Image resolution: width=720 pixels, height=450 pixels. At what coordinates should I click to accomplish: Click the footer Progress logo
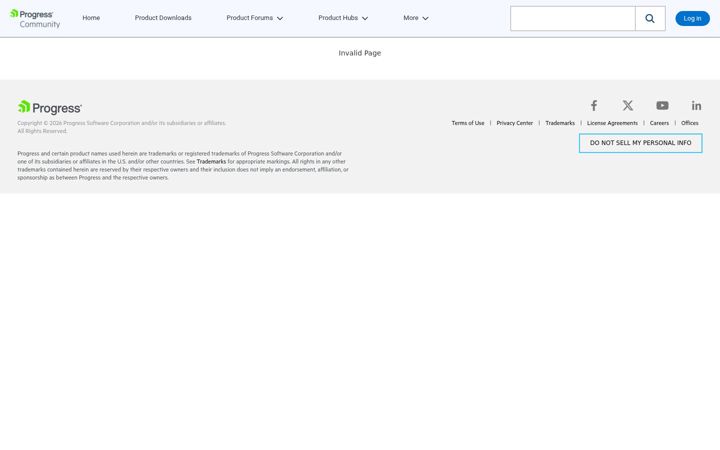(50, 107)
